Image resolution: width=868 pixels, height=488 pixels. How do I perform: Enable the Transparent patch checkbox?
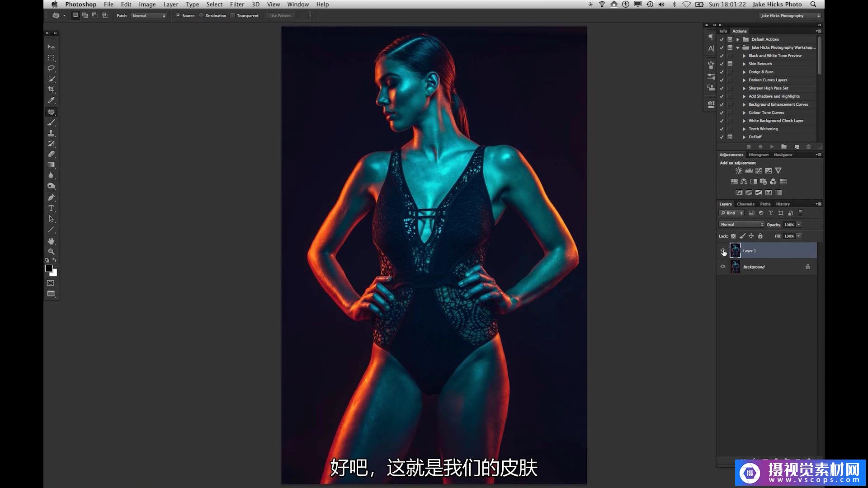(x=233, y=16)
